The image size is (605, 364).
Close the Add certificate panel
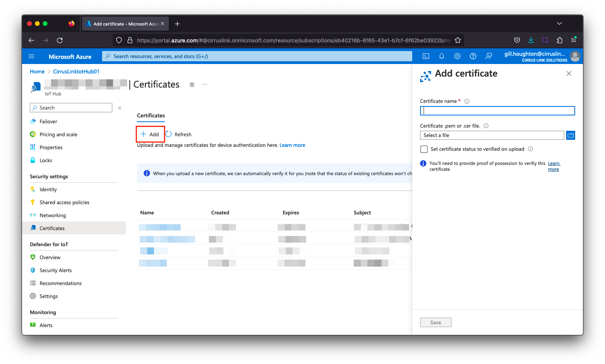click(568, 73)
